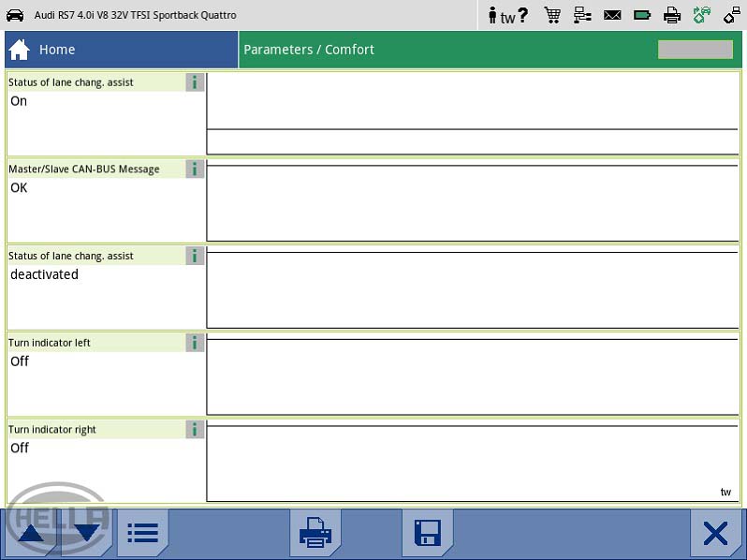The image size is (747, 560).
Task: Show info for first Status of lane chang. assist
Action: click(195, 82)
